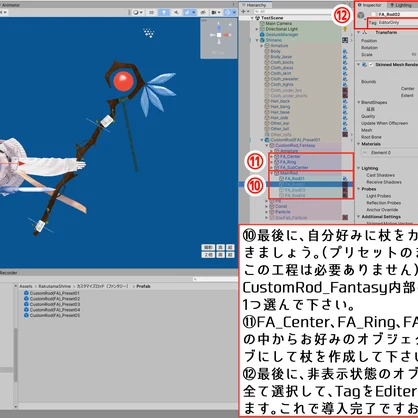Toggle hidden objects visibility eye button
Viewport: 418px width, 418px height.
tap(203, 12)
